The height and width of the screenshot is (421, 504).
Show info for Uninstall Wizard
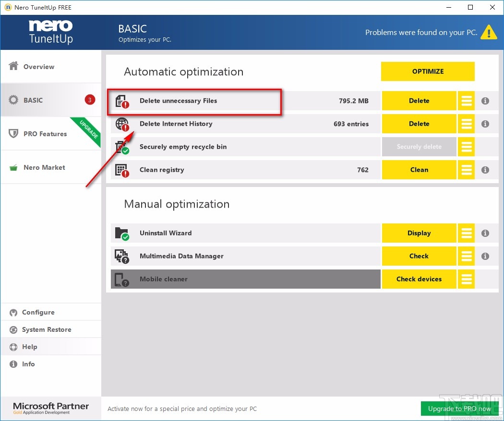pyautogui.click(x=485, y=233)
